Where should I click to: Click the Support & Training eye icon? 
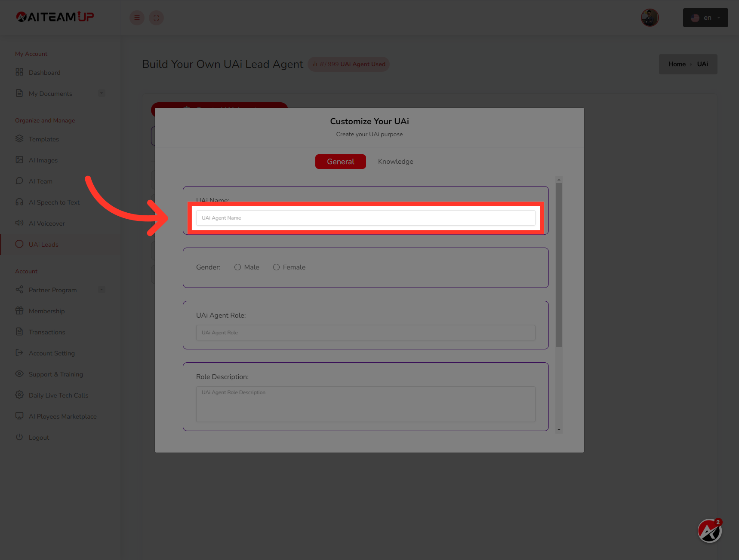click(19, 374)
